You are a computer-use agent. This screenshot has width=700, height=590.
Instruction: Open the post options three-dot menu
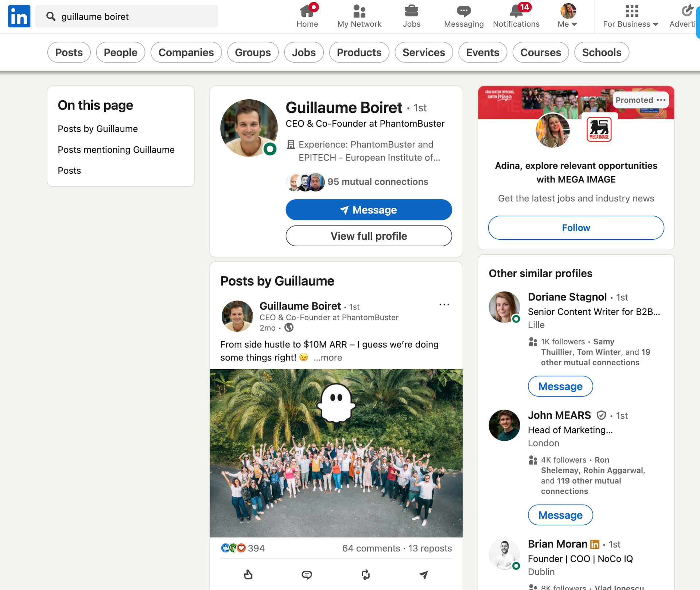[444, 304]
